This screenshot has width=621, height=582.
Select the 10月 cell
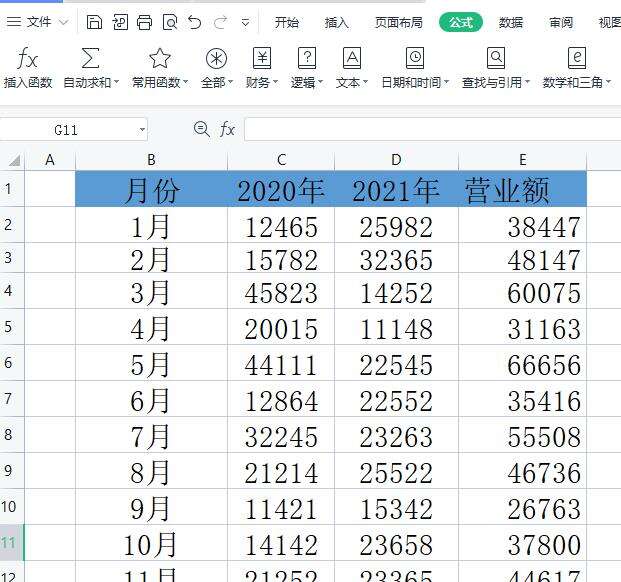[151, 542]
